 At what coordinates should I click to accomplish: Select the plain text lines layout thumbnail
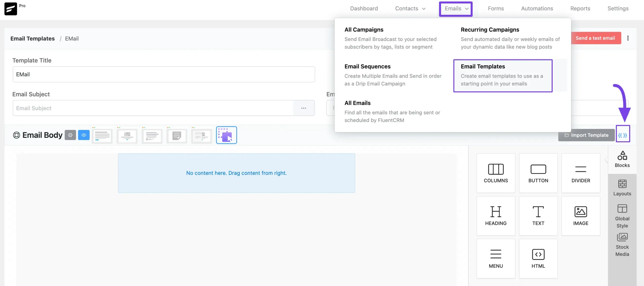(x=152, y=136)
